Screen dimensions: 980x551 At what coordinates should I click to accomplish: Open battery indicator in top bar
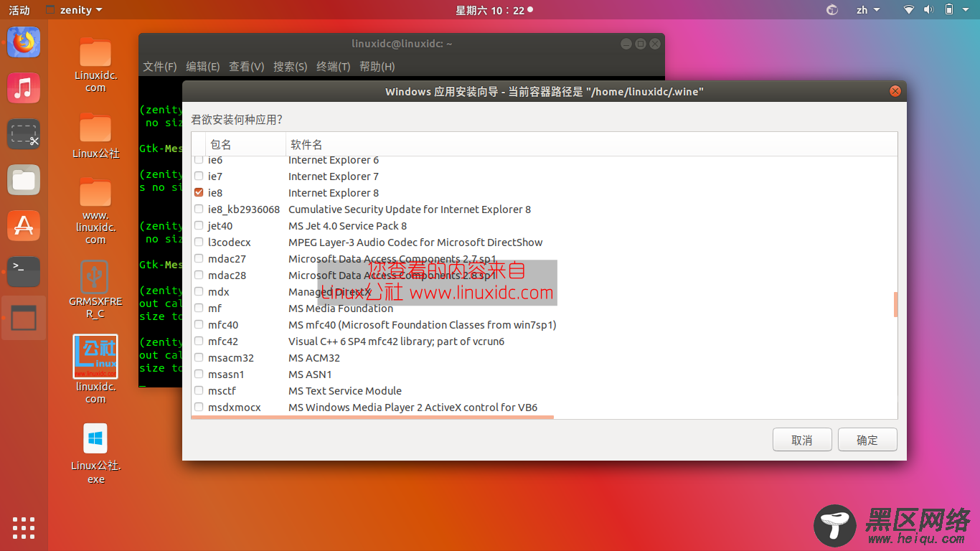coord(949,10)
